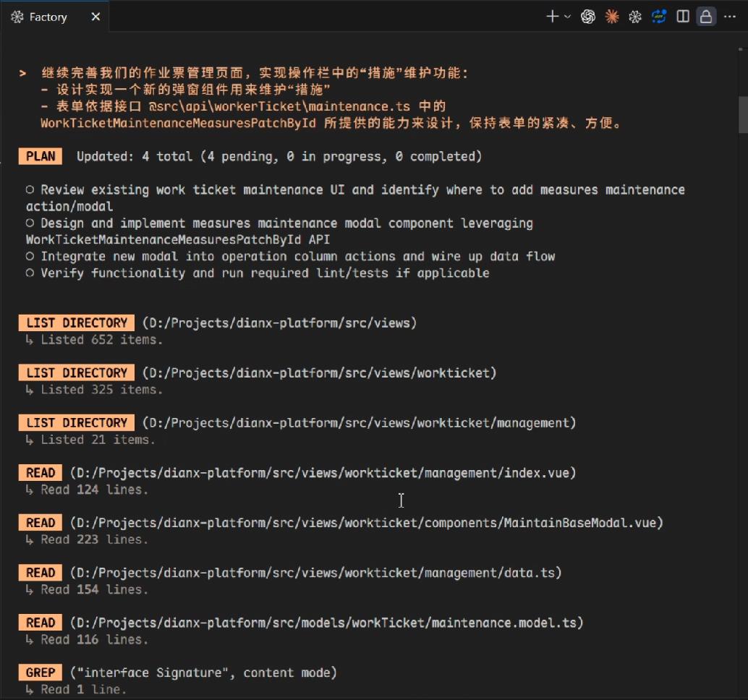Screen dimensions: 748x700
Task: Expand the dropdown arrow beside the plus icon
Action: [567, 17]
